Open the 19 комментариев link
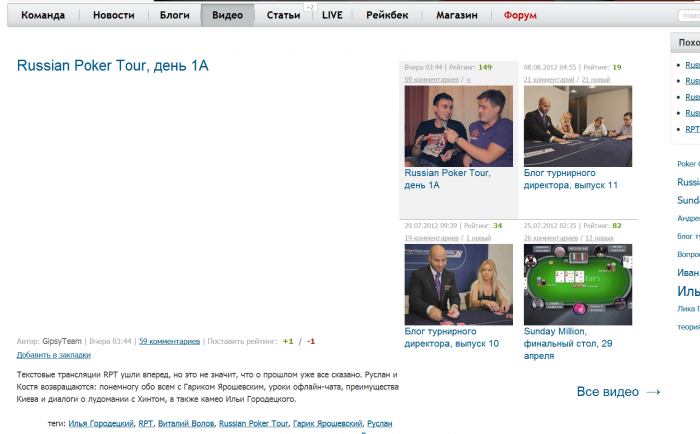Screen dimensions: 700x434 tap(431, 238)
